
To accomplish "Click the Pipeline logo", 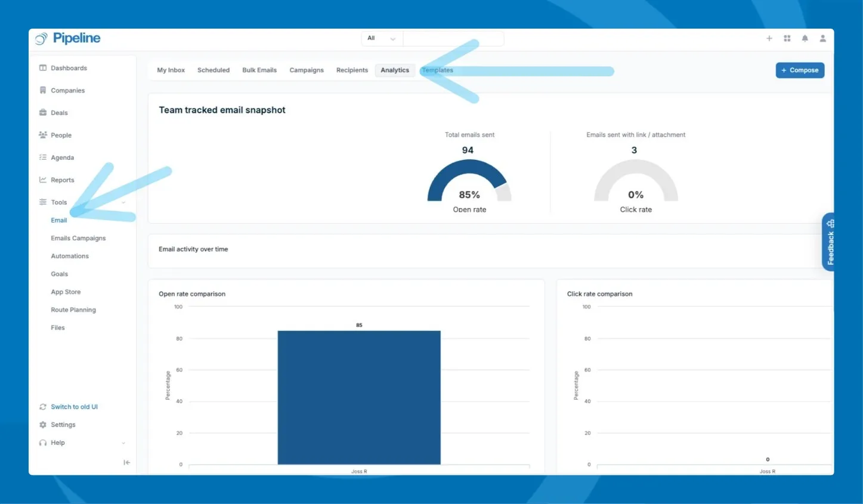I will coord(67,38).
